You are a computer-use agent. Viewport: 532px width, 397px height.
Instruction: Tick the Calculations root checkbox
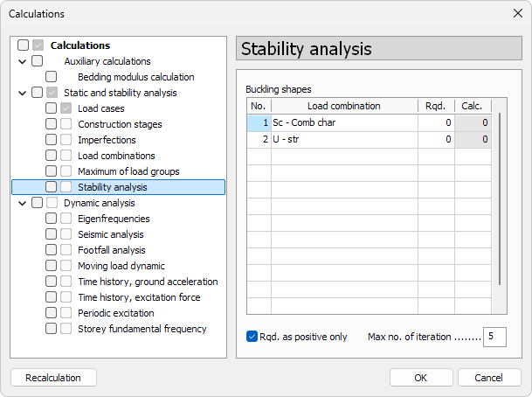coord(23,45)
